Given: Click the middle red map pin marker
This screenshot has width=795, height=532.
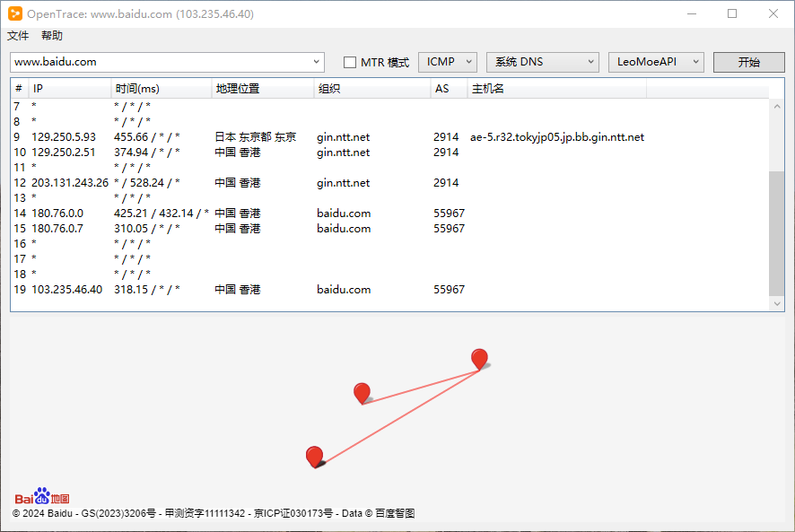Looking at the screenshot, I should [362, 393].
